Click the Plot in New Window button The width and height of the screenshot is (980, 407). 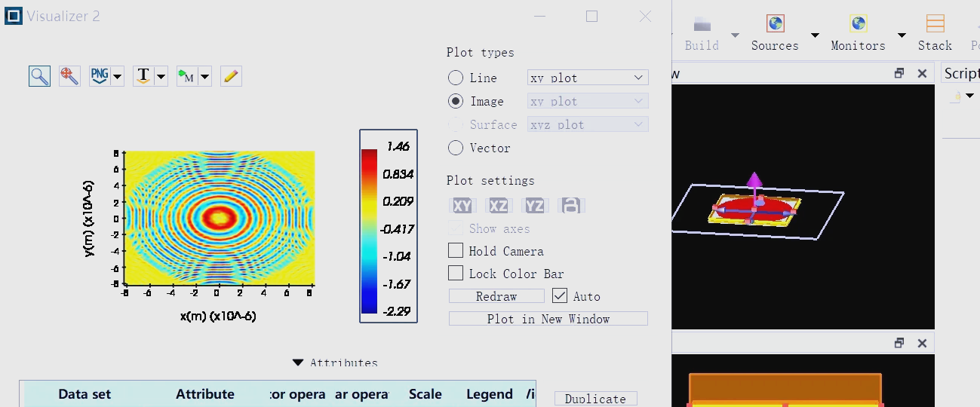click(x=548, y=319)
